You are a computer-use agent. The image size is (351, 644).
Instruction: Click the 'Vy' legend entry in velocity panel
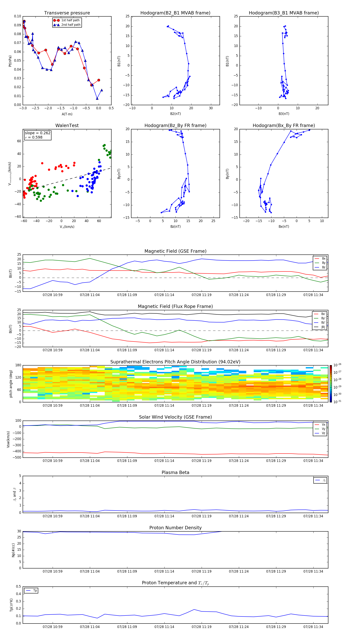point(320,429)
